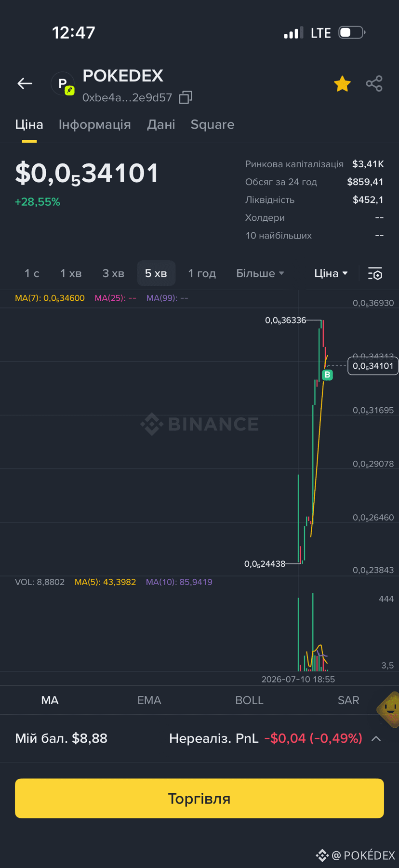The width and height of the screenshot is (399, 868).
Task: Switch to the Дані tab
Action: 161,124
